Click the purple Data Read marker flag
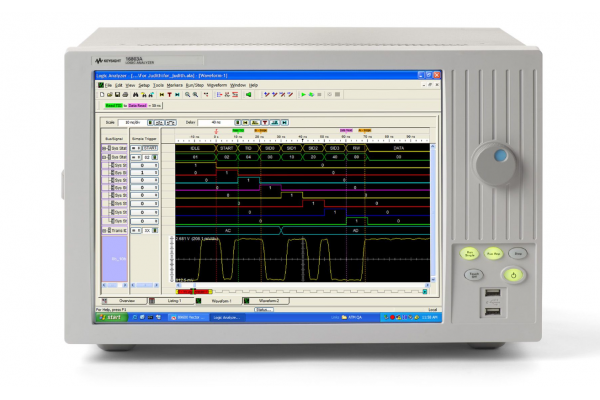This screenshot has width=600, height=400. tap(346, 131)
